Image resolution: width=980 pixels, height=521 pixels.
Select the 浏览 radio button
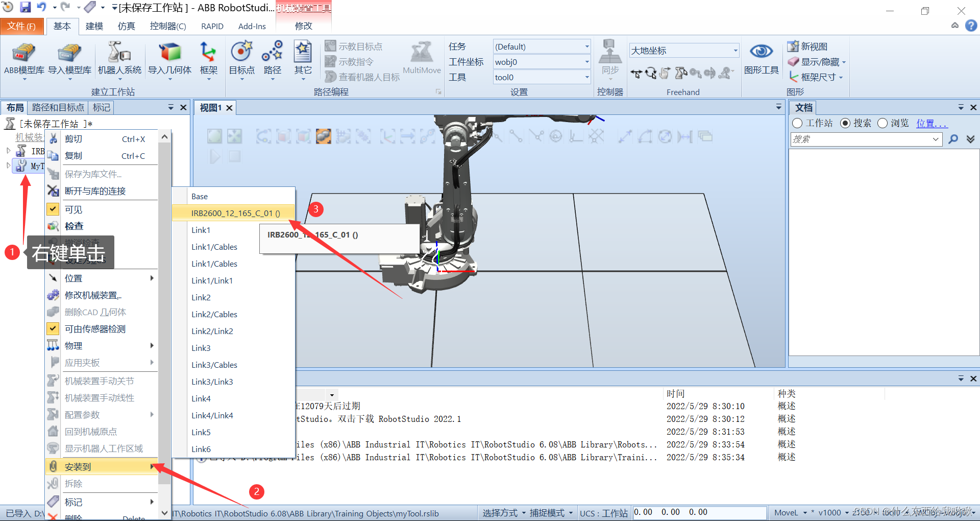pyautogui.click(x=883, y=123)
